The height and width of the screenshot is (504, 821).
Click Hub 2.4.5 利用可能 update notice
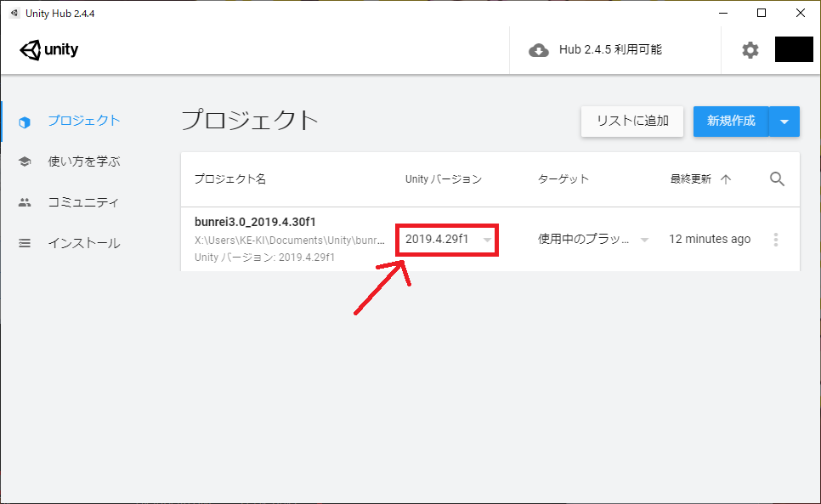(x=609, y=50)
